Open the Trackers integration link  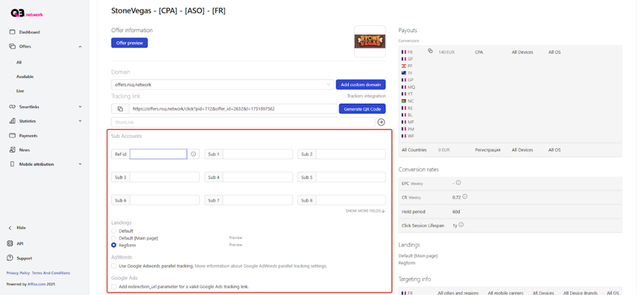pos(367,96)
